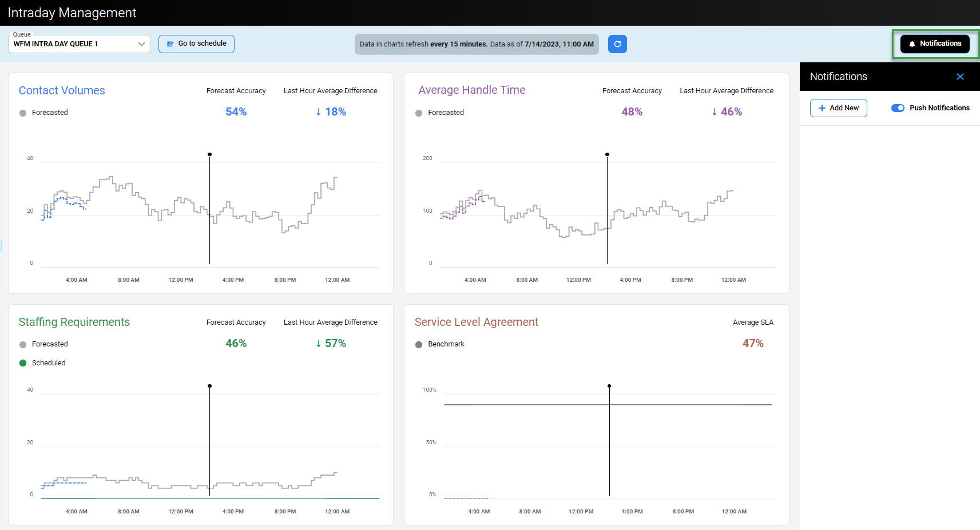Toggle the Push Notifications switch
Screen dimensions: 980x530
898,108
